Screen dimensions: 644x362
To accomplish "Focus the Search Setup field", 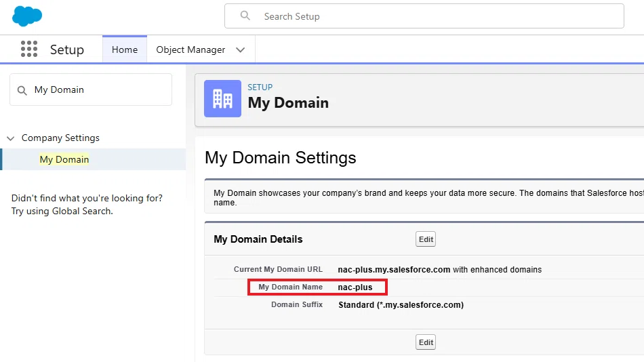I will coord(424,16).
